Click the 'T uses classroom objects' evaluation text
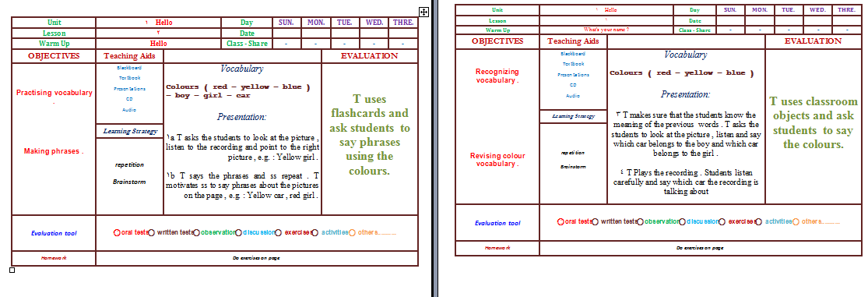This screenshot has width=868, height=297. (814, 123)
